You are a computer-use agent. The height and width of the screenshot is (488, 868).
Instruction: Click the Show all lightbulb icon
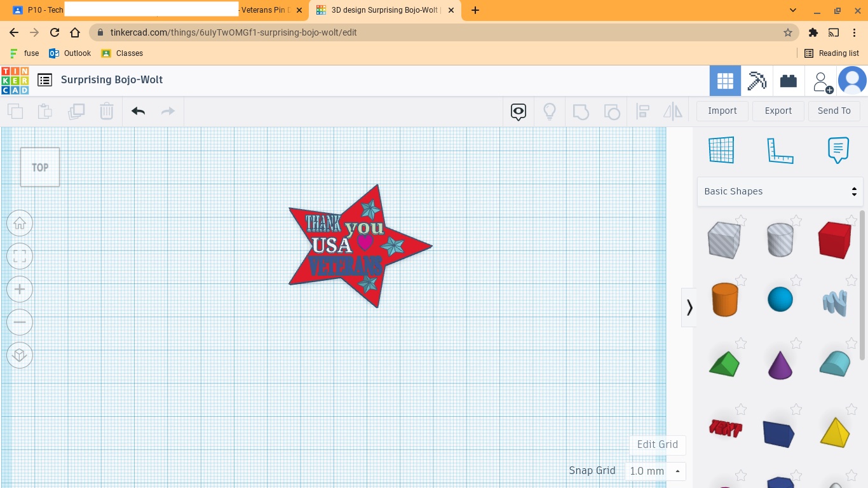550,112
